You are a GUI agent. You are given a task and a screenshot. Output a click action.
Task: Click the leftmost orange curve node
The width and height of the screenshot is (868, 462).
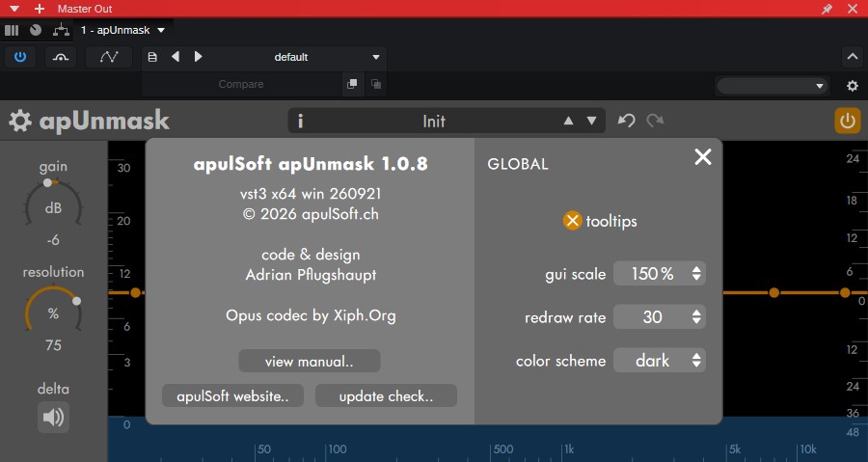[136, 292]
